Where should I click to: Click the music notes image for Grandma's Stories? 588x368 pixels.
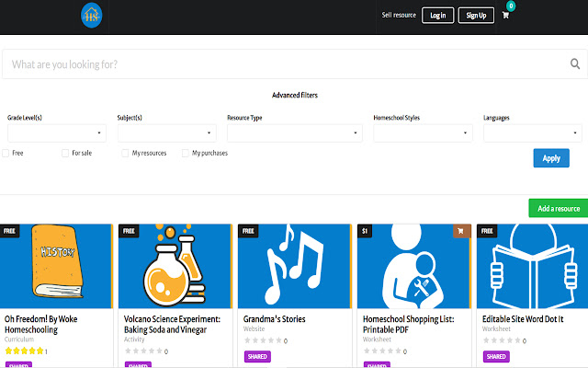[293, 265]
